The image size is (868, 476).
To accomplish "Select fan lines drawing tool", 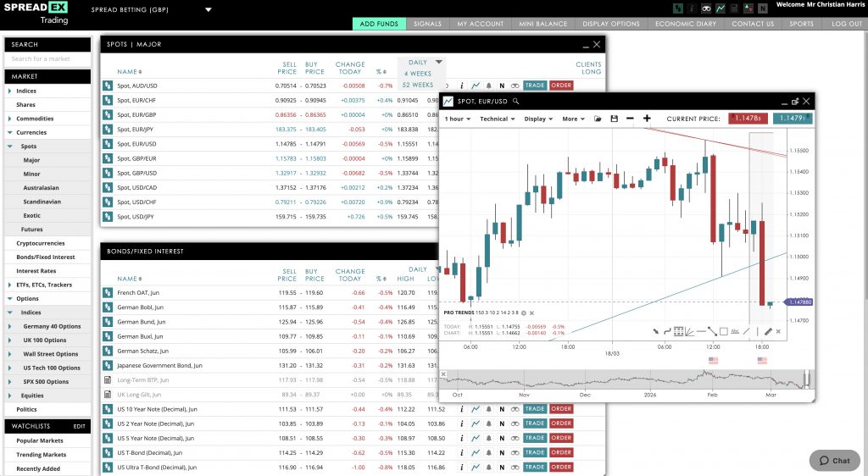I will 690,332.
